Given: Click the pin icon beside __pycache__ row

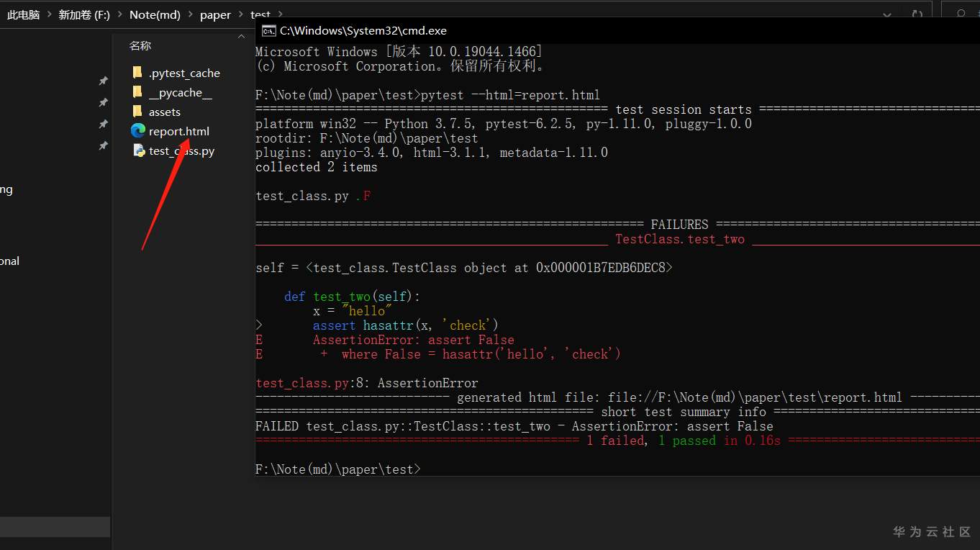Looking at the screenshot, I should [x=103, y=102].
